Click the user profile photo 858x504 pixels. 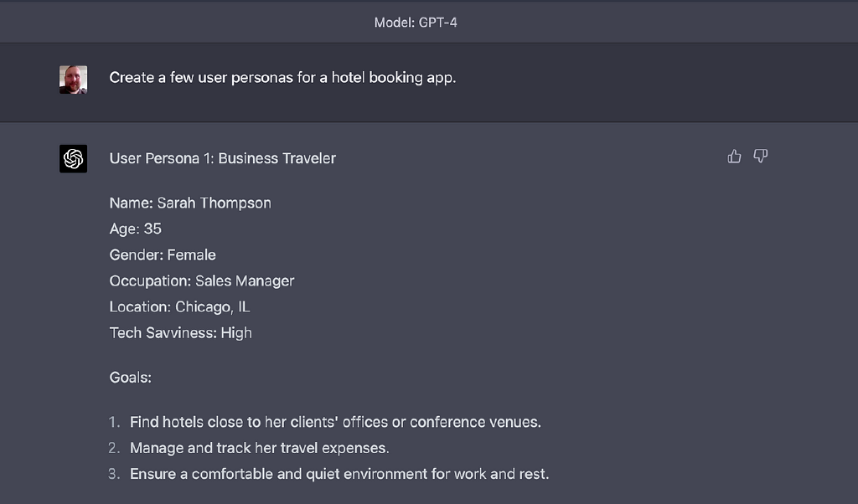74,80
